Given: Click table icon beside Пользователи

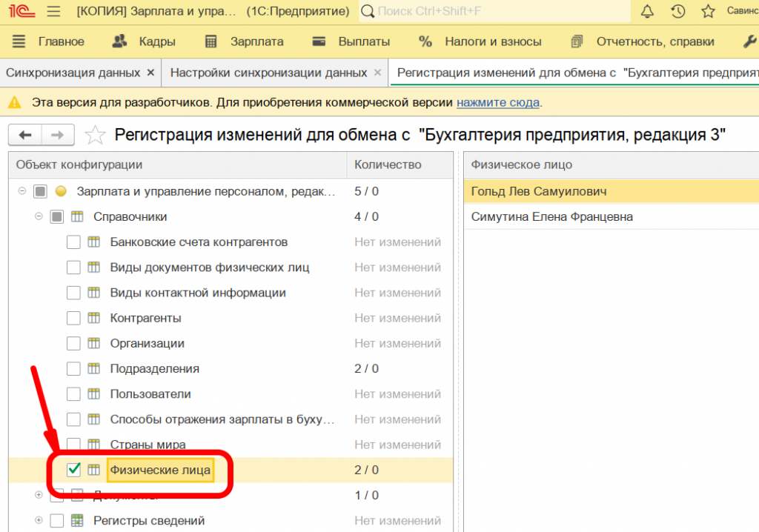Looking at the screenshot, I should click(94, 393).
